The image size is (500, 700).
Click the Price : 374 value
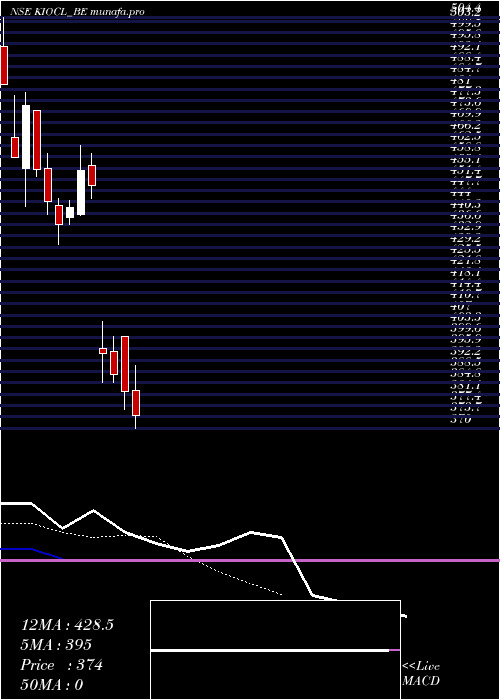(62, 665)
